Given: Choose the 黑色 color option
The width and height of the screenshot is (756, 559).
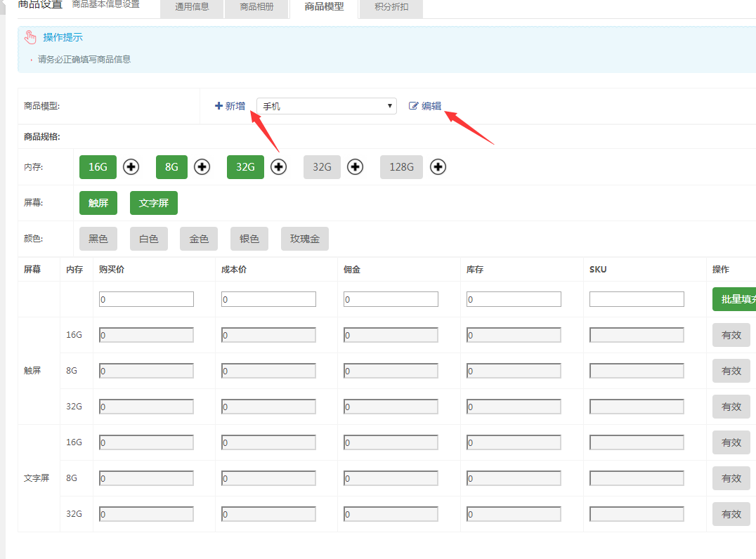Looking at the screenshot, I should [x=98, y=239].
